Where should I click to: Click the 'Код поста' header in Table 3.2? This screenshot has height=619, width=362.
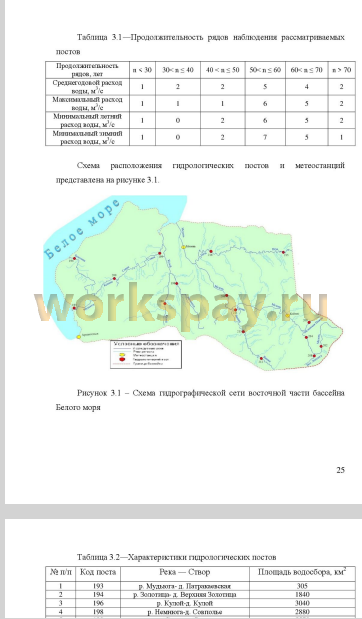click(x=98, y=572)
